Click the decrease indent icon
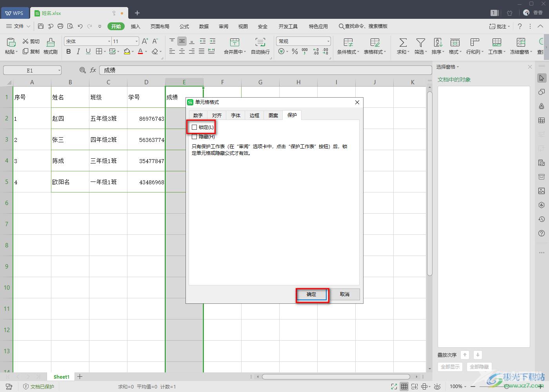 click(202, 41)
